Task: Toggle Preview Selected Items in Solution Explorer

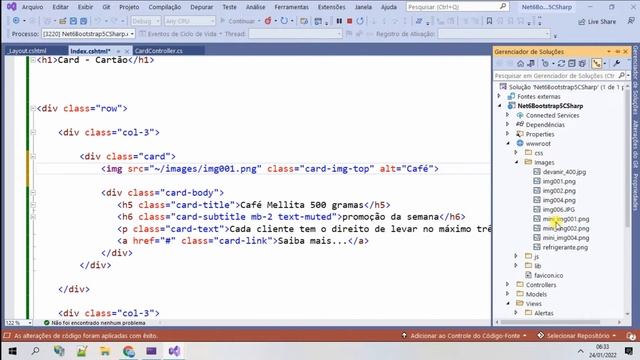Action: [597, 63]
